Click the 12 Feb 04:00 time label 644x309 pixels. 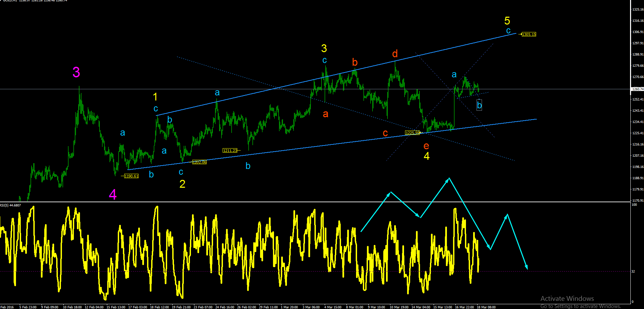[x=94, y=307]
